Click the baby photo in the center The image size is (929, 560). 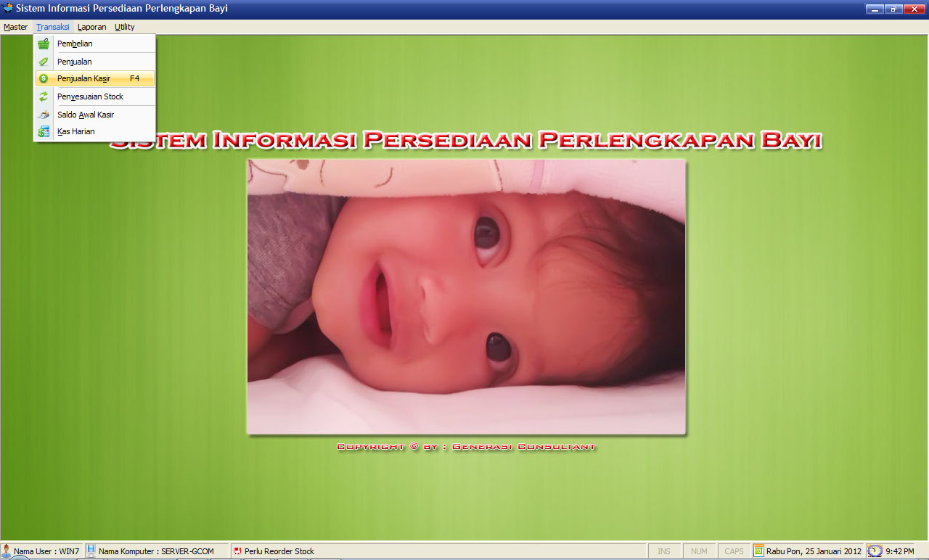coord(466,297)
